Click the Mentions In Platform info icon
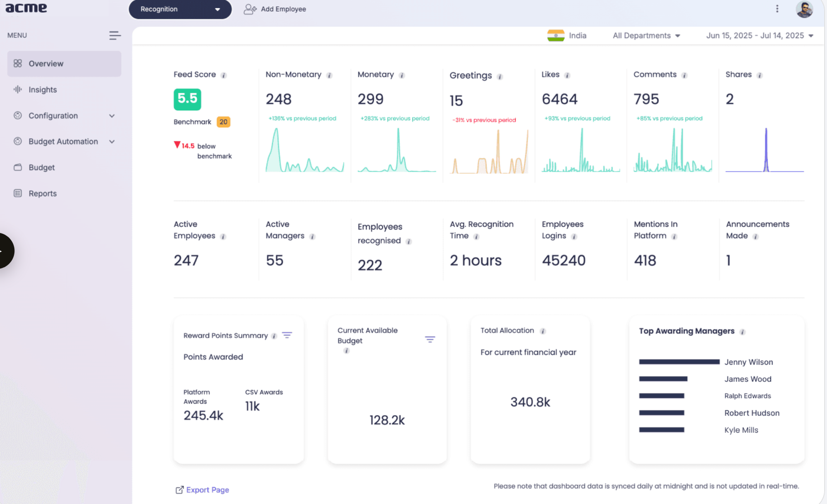This screenshot has width=827, height=504. tap(674, 237)
